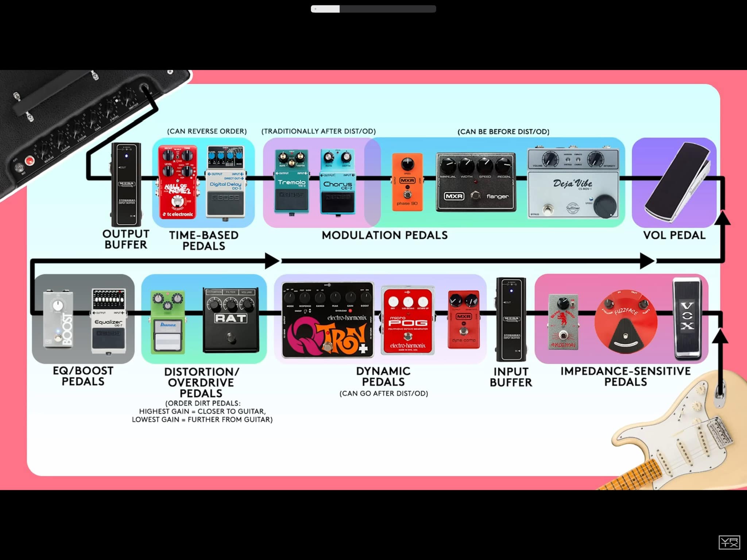Select the red MXR Dyna Comp pedal
Image resolution: width=747 pixels, height=560 pixels.
(x=464, y=320)
